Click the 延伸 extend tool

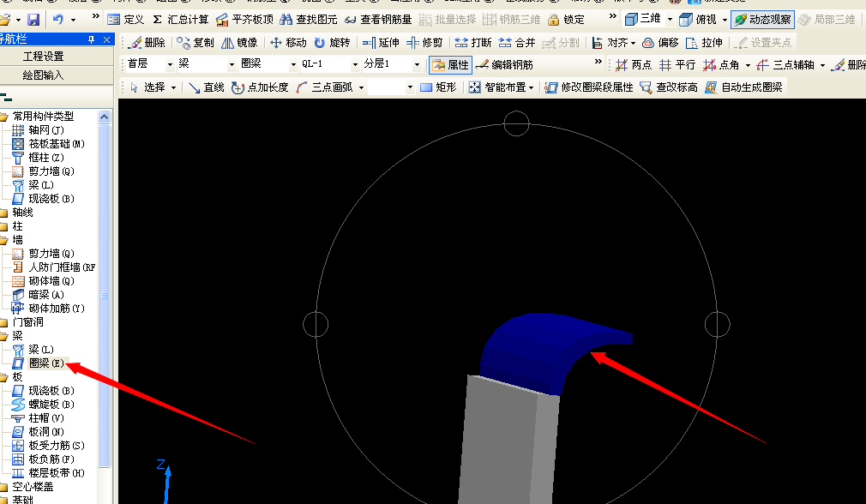381,43
